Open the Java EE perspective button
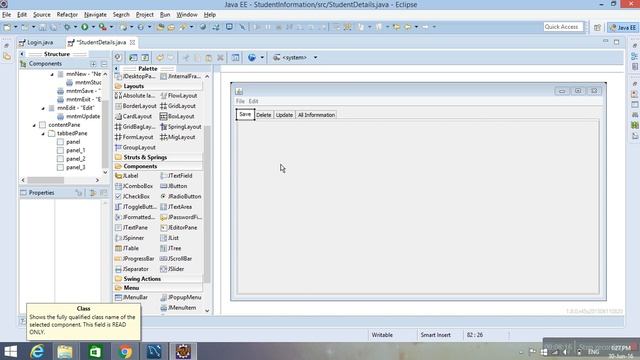640x360 pixels. point(622,27)
